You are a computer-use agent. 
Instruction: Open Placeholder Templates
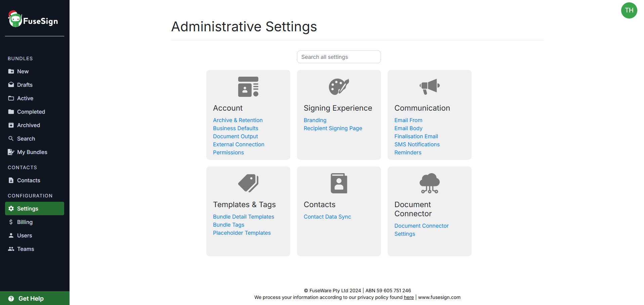pos(242,233)
